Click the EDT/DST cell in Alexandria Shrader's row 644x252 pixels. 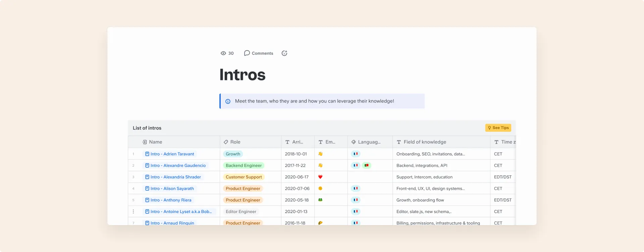coord(503,177)
